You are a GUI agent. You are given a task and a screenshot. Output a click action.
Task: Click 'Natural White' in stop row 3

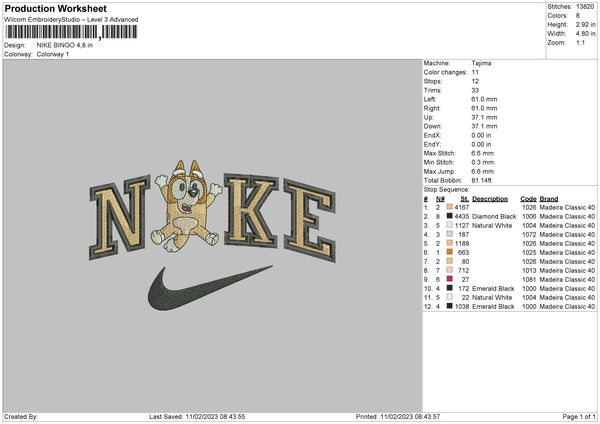(x=492, y=226)
